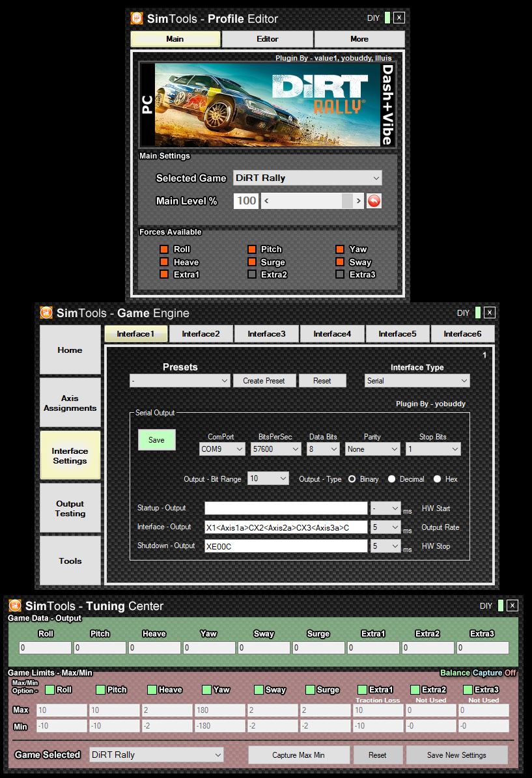Click the SimTools logo in Profile Editor title
Viewport: 532px width, 778px height.
[x=137, y=18]
